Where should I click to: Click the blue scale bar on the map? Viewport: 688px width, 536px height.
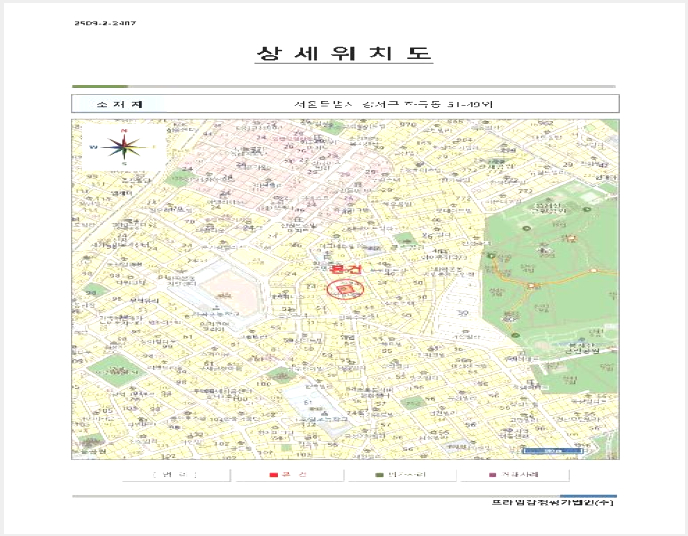[x=552, y=450]
